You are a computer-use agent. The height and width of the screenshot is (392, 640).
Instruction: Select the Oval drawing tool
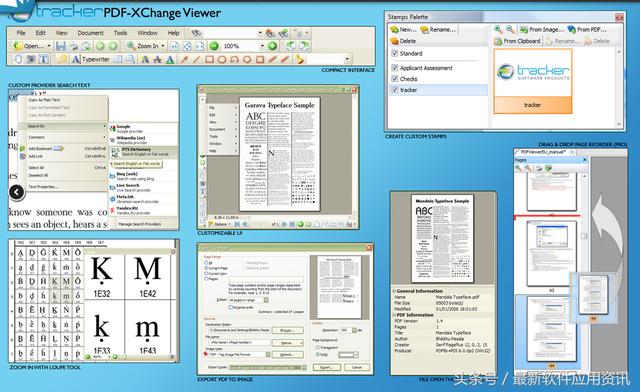(x=222, y=60)
